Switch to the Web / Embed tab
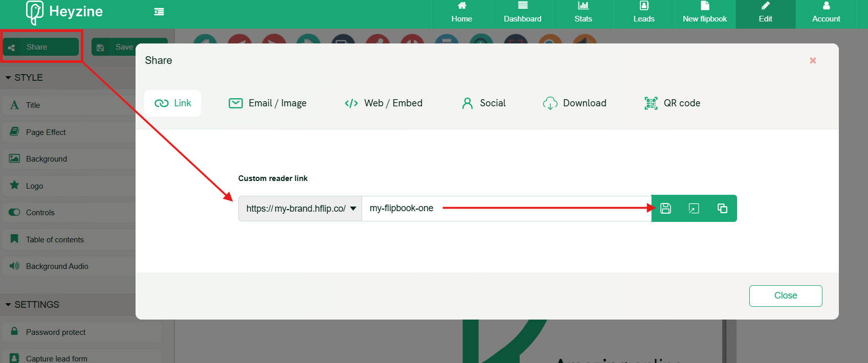Viewport: 868px width, 363px height. click(384, 103)
